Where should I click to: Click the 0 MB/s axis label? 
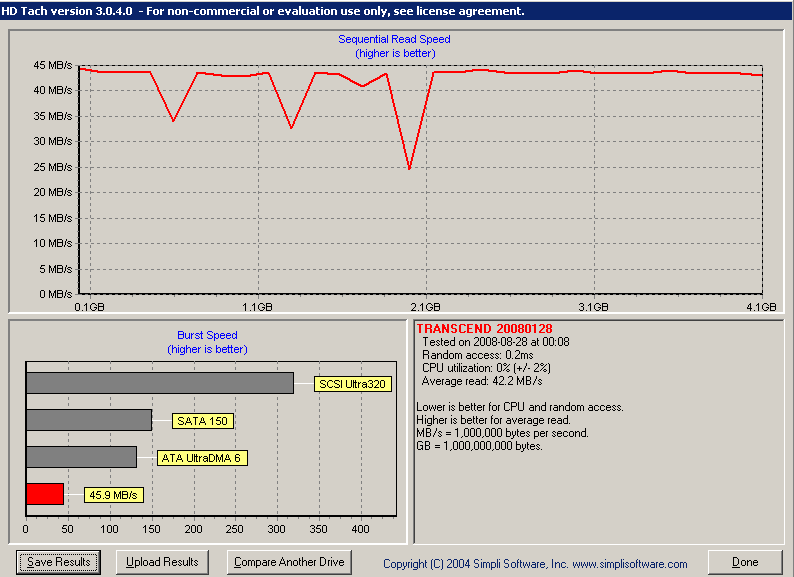pos(56,294)
